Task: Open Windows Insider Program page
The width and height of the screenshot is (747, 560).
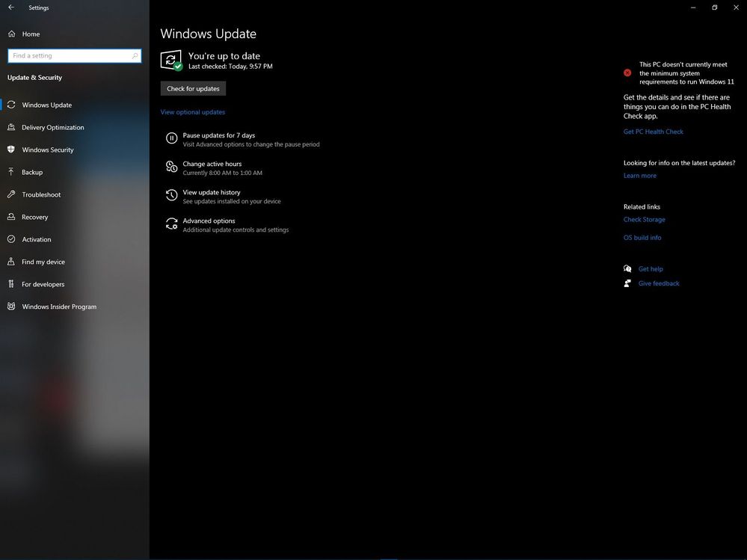Action: [59, 307]
